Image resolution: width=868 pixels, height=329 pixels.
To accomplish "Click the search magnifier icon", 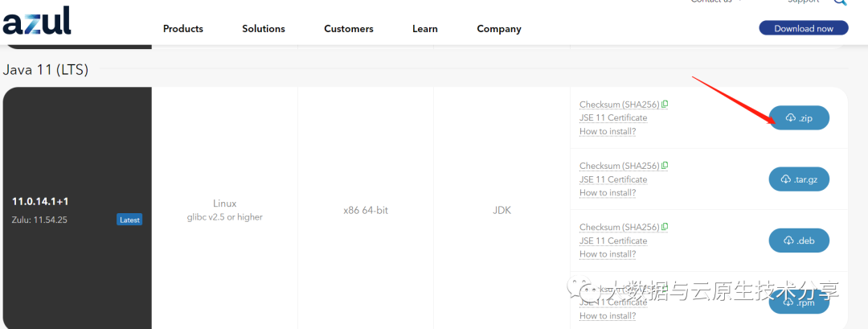I will (x=840, y=2).
